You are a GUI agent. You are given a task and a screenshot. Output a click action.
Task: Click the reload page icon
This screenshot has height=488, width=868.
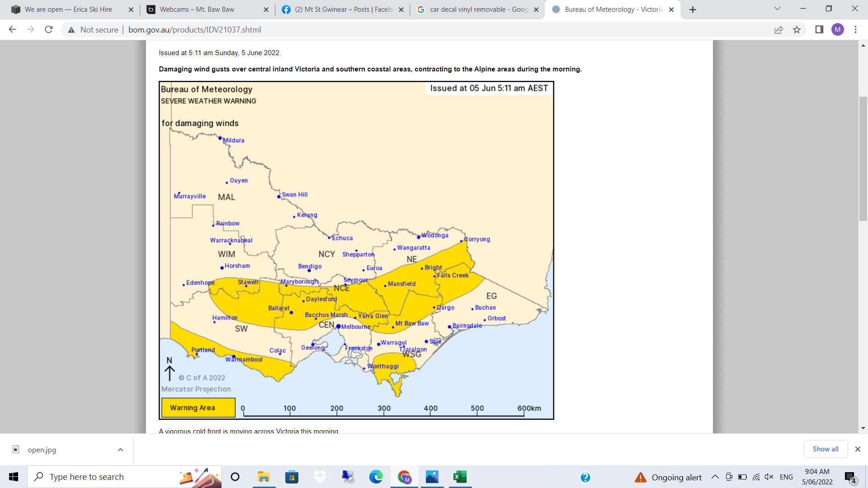click(48, 30)
